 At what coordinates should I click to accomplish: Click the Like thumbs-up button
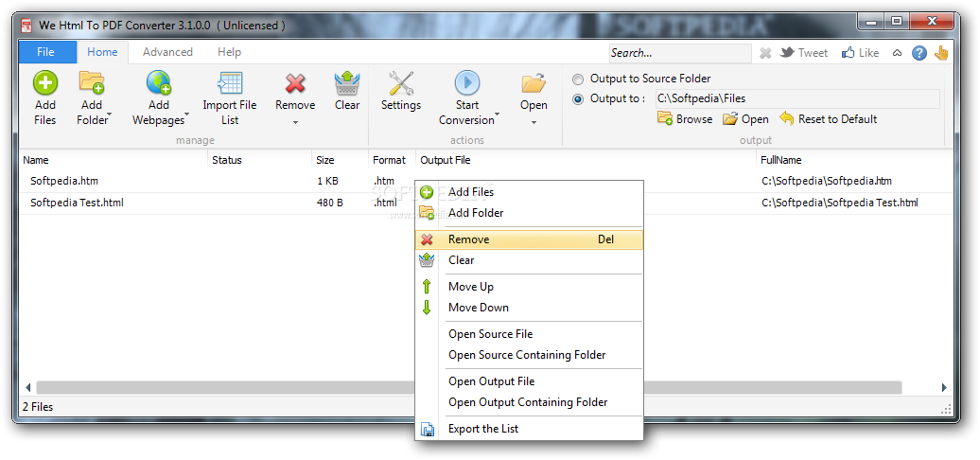click(860, 53)
